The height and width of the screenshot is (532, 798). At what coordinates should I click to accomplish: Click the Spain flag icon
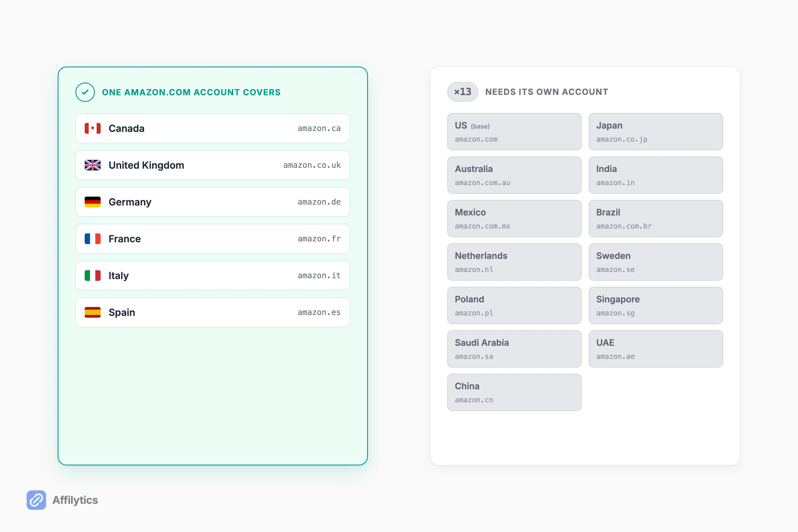pyautogui.click(x=93, y=313)
